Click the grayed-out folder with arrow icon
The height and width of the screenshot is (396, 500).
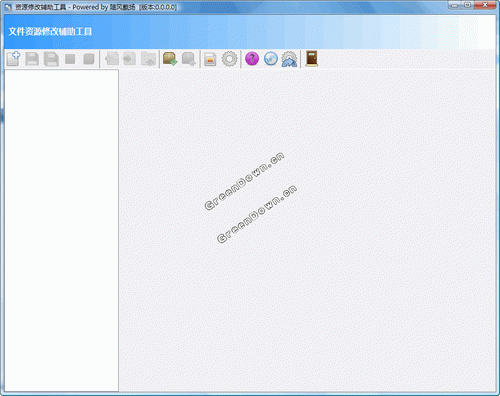tap(148, 59)
